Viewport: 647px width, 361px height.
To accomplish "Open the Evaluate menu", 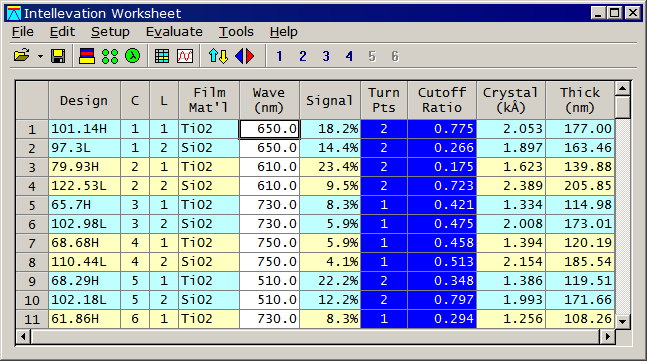I will pyautogui.click(x=174, y=32).
